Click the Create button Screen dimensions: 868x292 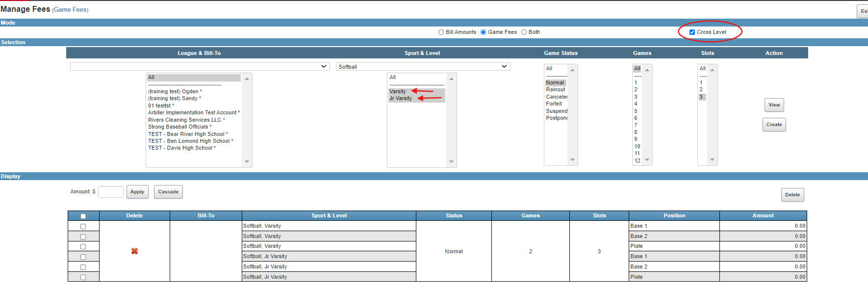coord(774,125)
